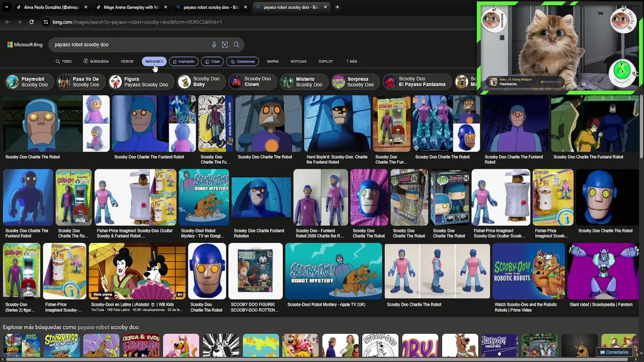The image size is (644, 362).
Task: Open the Scooby-Doo en Latino Robots video thumbnail
Action: click(x=137, y=271)
